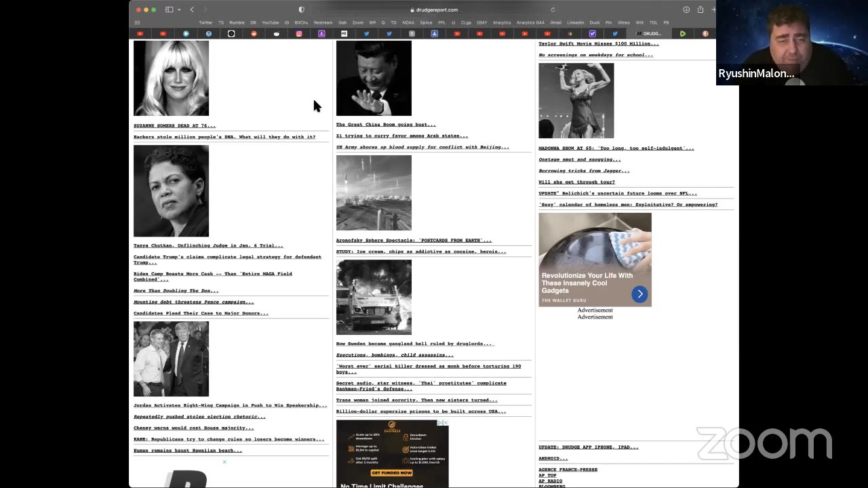
Task: Open 'Borrowing tricks from Jagger' link
Action: (584, 171)
